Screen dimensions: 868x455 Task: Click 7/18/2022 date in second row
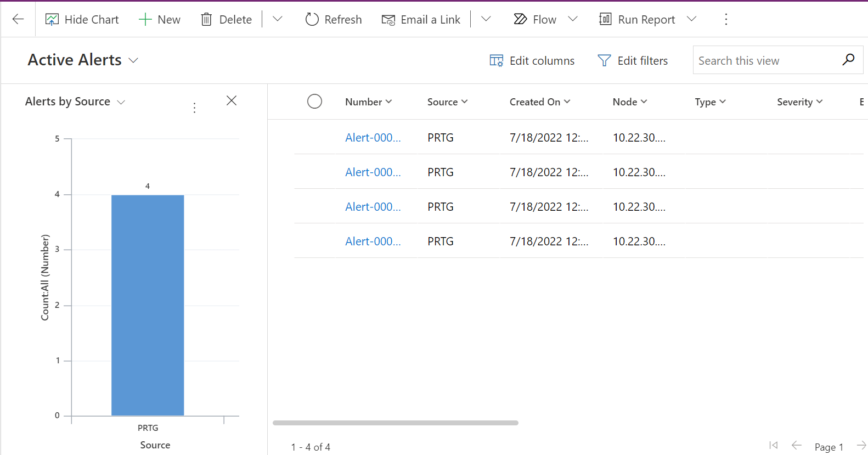(549, 172)
